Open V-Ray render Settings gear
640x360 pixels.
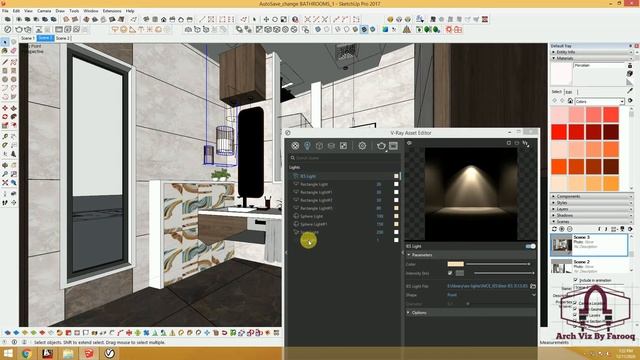tap(362, 146)
